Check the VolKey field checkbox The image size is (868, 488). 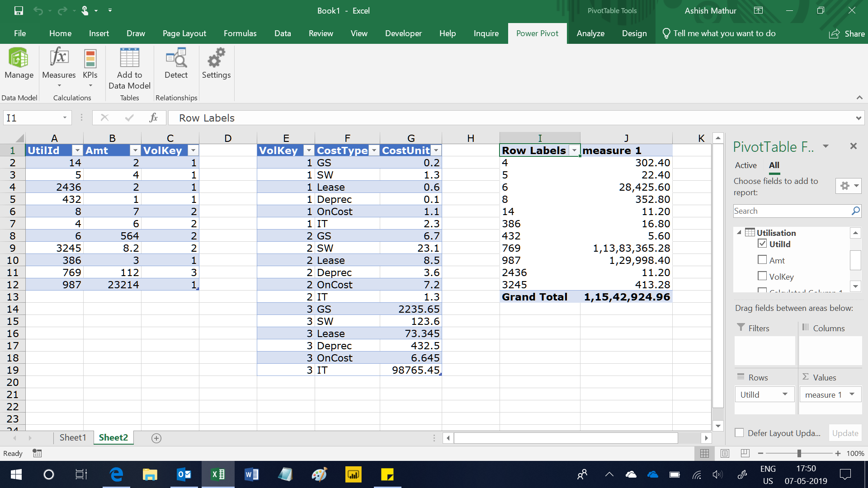point(762,276)
